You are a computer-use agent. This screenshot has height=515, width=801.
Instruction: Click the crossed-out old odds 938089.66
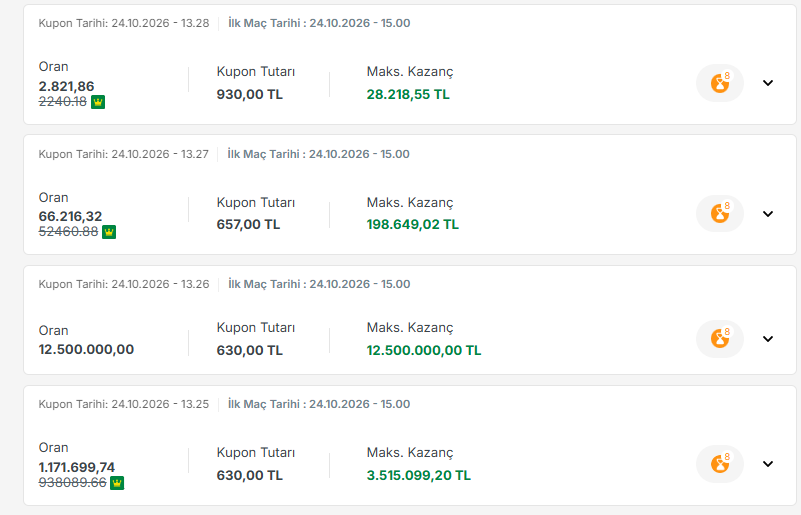click(73, 482)
